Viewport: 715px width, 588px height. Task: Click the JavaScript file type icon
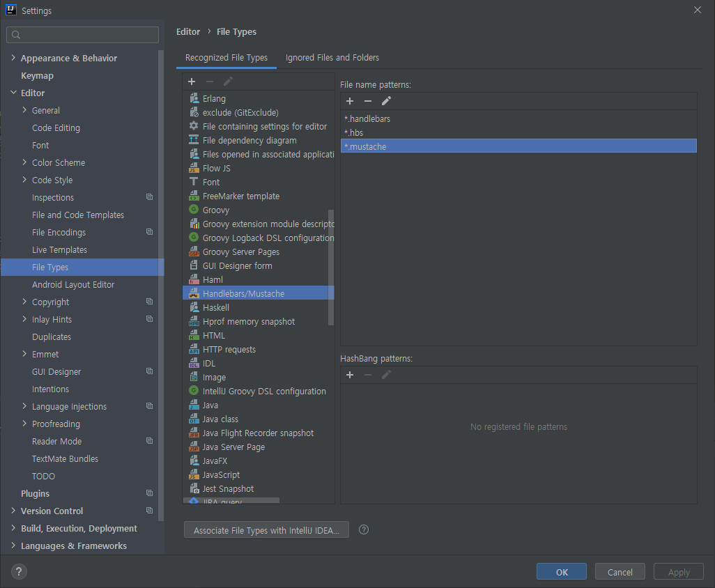coord(194,474)
